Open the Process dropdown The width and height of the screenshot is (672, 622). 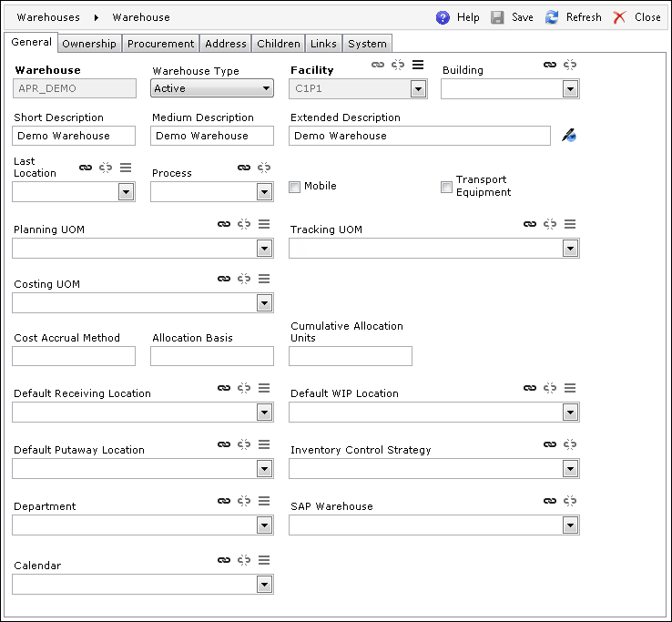pos(264,192)
